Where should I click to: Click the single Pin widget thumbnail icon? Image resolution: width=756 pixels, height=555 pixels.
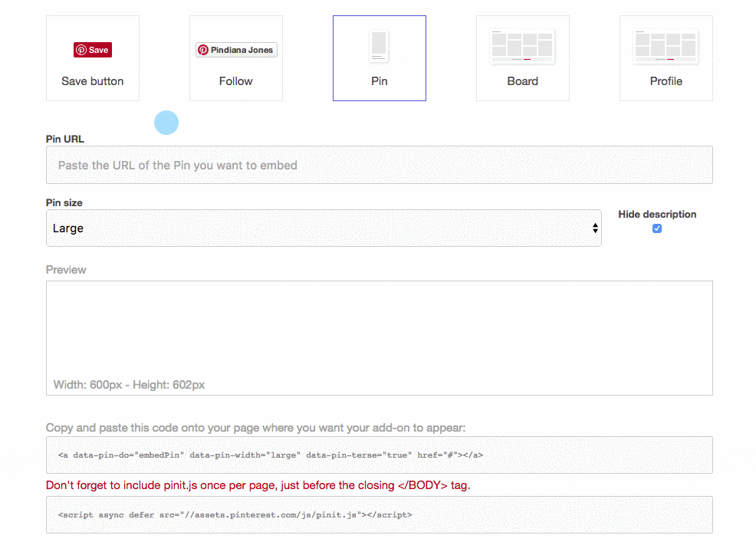[x=379, y=46]
